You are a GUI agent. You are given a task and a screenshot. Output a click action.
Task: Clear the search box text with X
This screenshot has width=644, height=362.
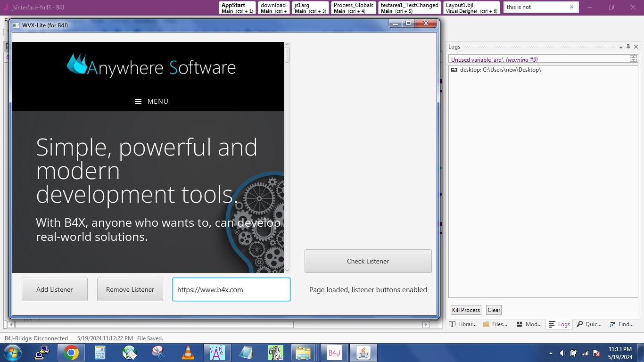tap(571, 7)
